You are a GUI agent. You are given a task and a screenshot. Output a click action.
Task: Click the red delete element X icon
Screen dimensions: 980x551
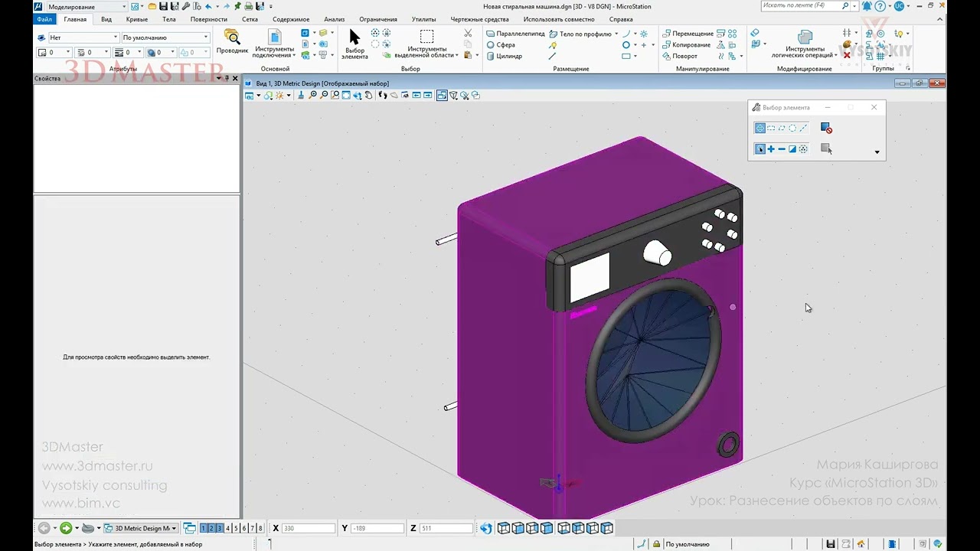[847, 55]
